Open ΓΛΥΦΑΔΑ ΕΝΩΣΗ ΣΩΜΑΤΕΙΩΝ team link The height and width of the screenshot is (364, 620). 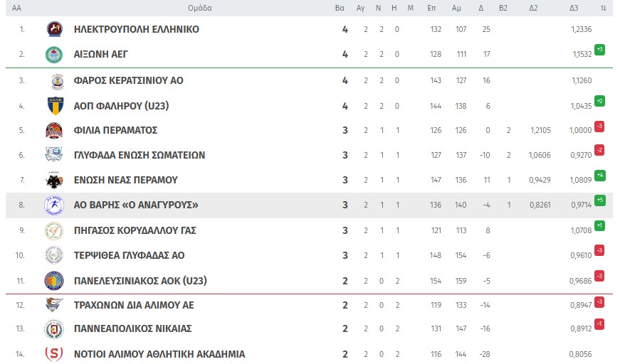coord(140,155)
